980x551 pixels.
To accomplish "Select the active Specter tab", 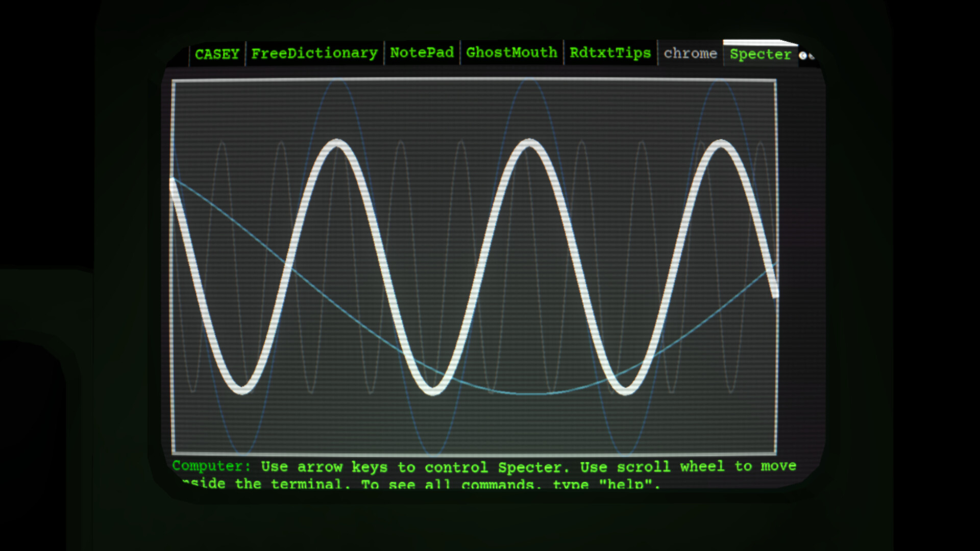I will (759, 55).
